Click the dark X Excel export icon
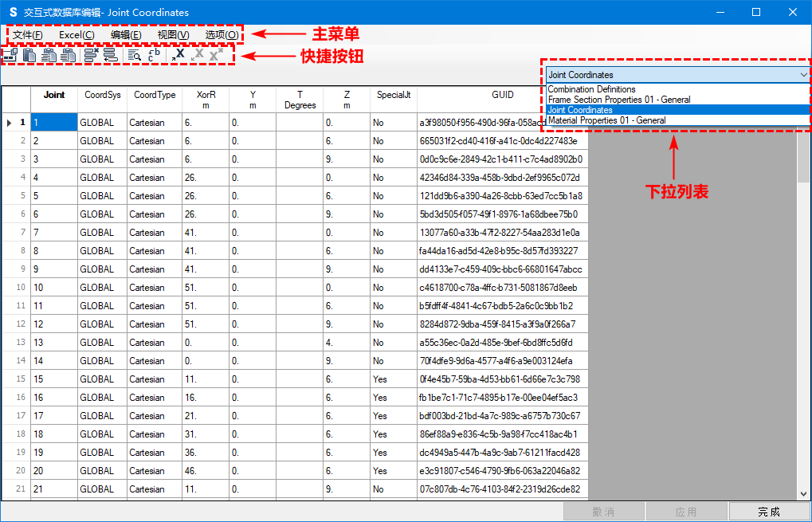The height and width of the screenshot is (522, 812). [x=180, y=54]
